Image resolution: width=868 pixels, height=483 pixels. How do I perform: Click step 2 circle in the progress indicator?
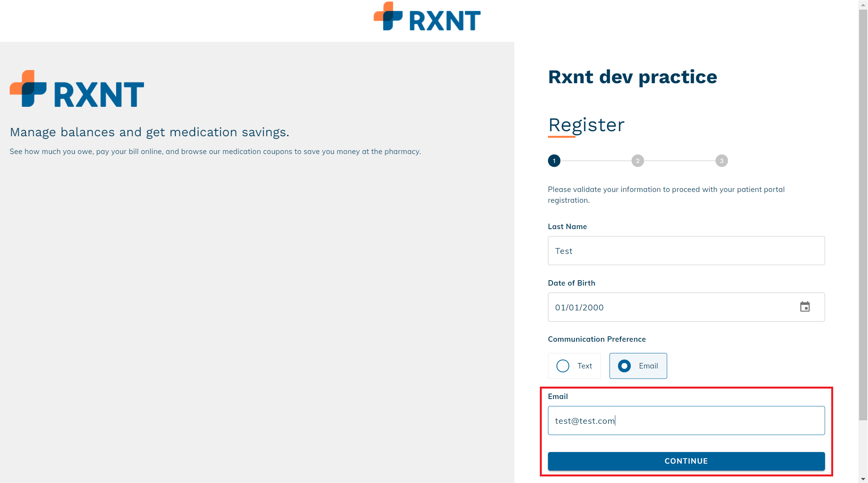tap(638, 161)
